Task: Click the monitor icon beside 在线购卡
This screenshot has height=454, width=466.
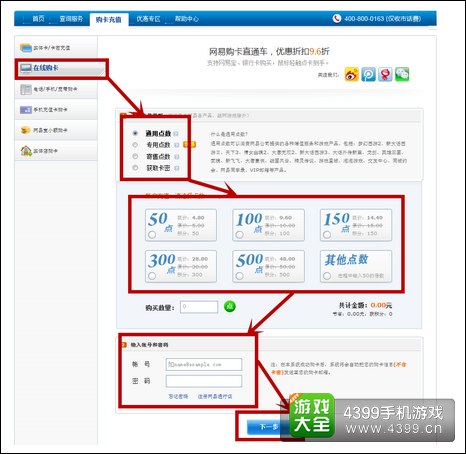Action: click(x=26, y=68)
